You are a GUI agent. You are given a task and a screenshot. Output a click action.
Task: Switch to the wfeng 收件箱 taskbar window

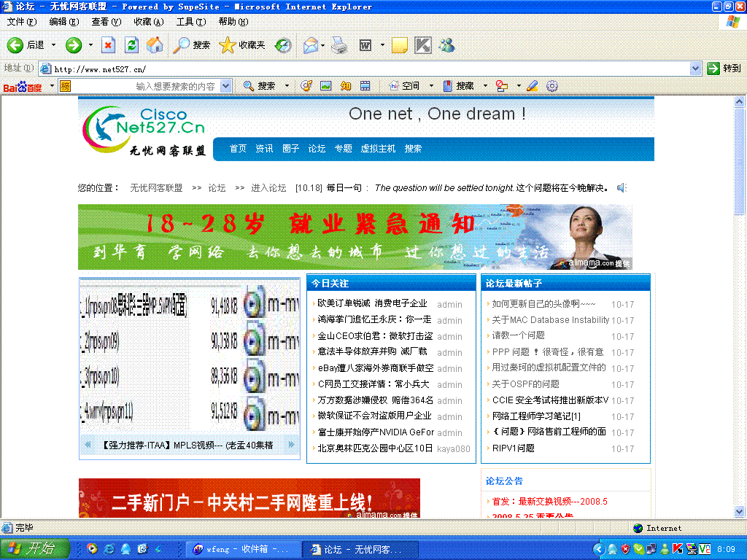[x=242, y=550]
